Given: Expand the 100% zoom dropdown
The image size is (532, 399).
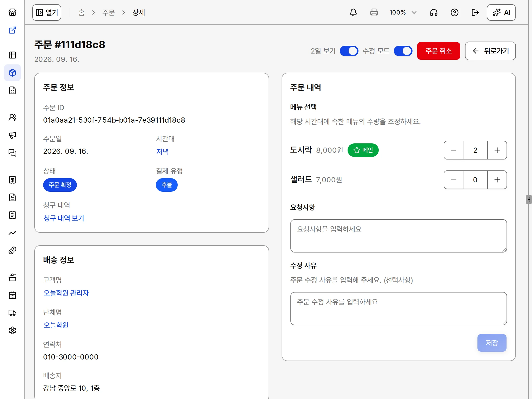Looking at the screenshot, I should [x=403, y=12].
